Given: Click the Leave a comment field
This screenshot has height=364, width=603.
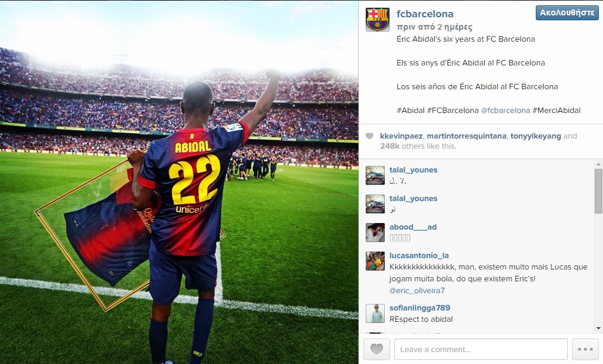Looking at the screenshot, I should click(480, 349).
